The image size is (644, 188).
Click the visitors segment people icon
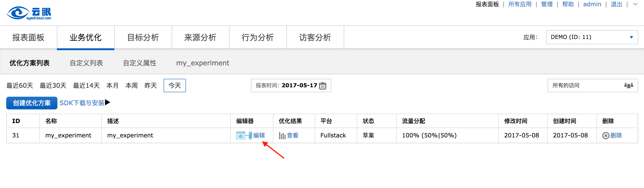pyautogui.click(x=629, y=85)
